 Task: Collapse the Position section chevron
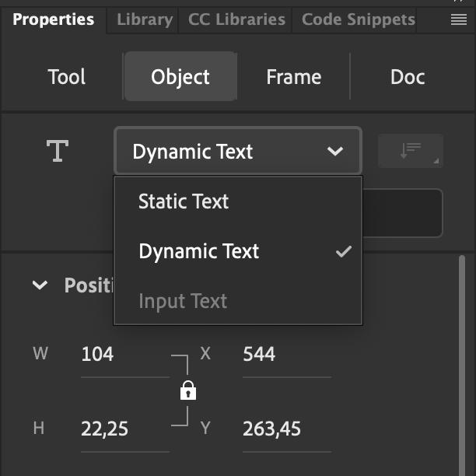[x=40, y=285]
